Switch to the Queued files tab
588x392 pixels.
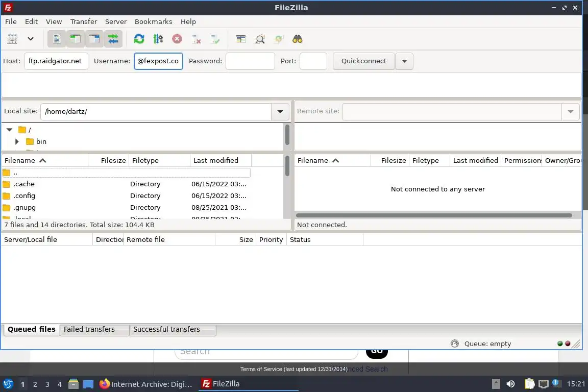pyautogui.click(x=32, y=329)
